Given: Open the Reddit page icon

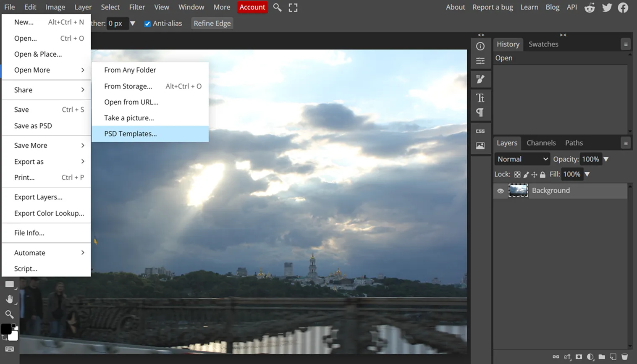Looking at the screenshot, I should pos(590,8).
